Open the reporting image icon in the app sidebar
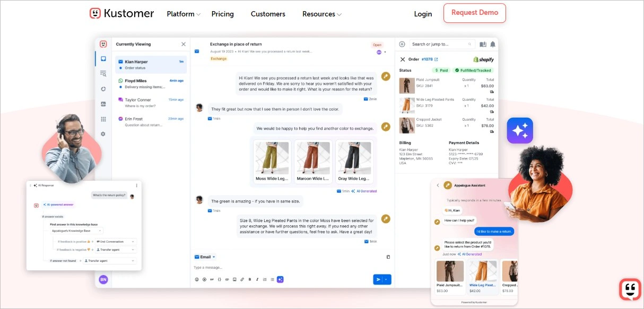This screenshot has height=309, width=644. [x=103, y=104]
